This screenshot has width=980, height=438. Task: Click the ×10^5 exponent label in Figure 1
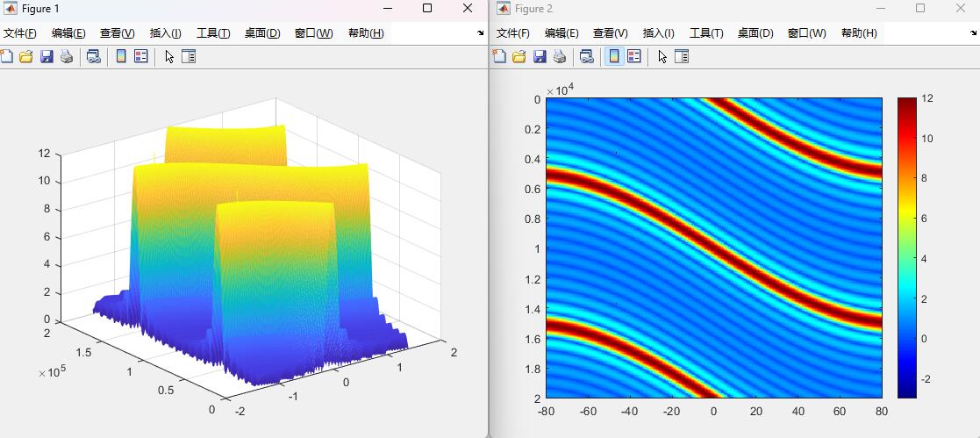(x=52, y=373)
